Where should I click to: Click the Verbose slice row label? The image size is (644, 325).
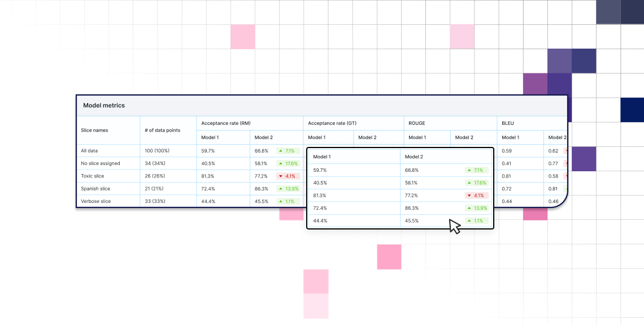pos(95,201)
